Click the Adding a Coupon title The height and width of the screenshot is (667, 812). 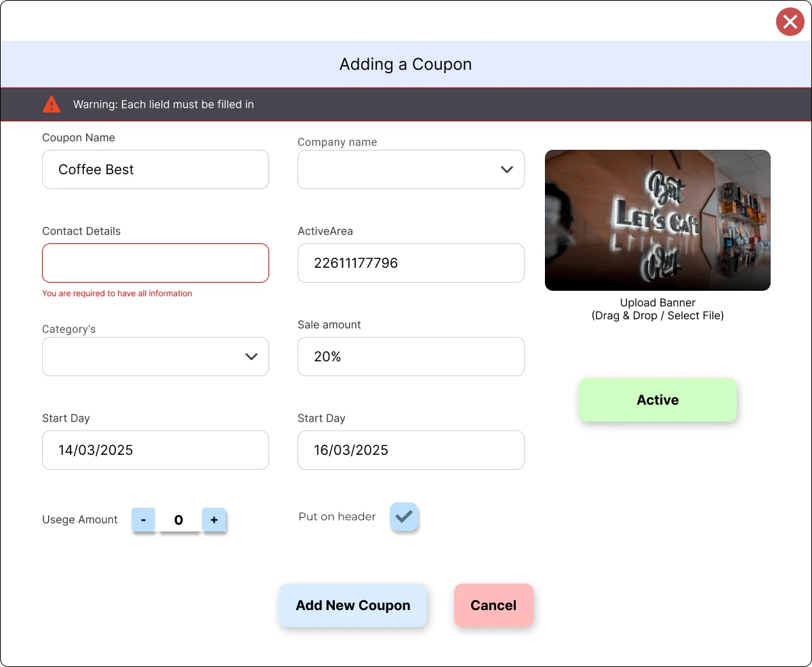pyautogui.click(x=405, y=64)
